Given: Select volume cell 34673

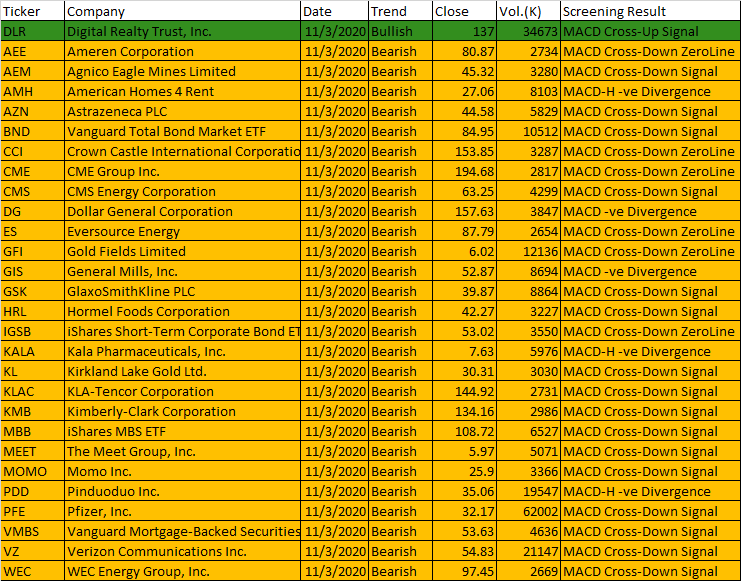Looking at the screenshot, I should 528,31.
